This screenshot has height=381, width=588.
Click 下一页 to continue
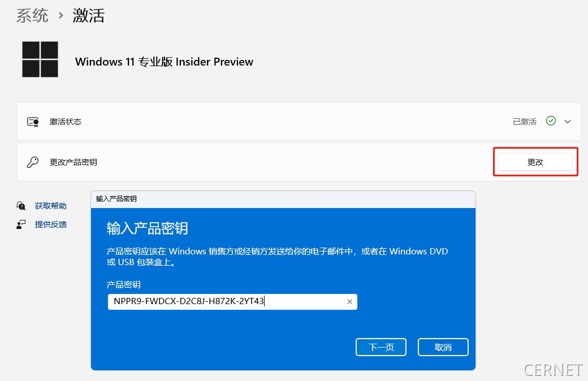381,347
